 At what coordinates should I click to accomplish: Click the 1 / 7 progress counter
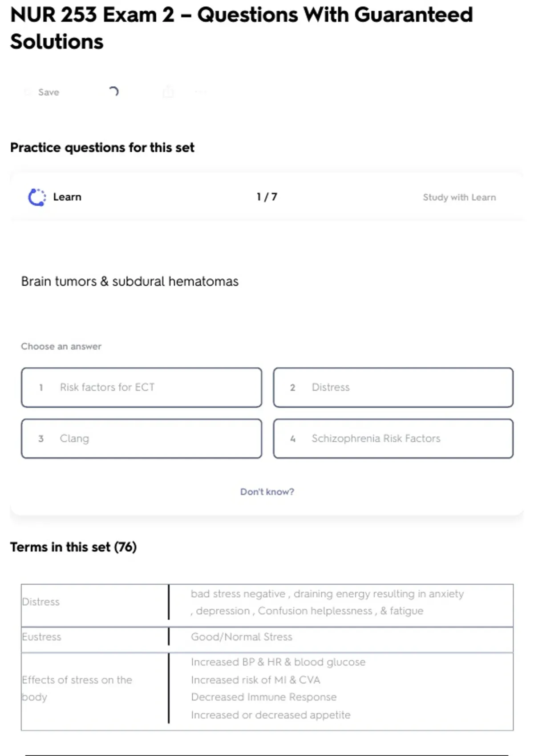pyautogui.click(x=267, y=197)
